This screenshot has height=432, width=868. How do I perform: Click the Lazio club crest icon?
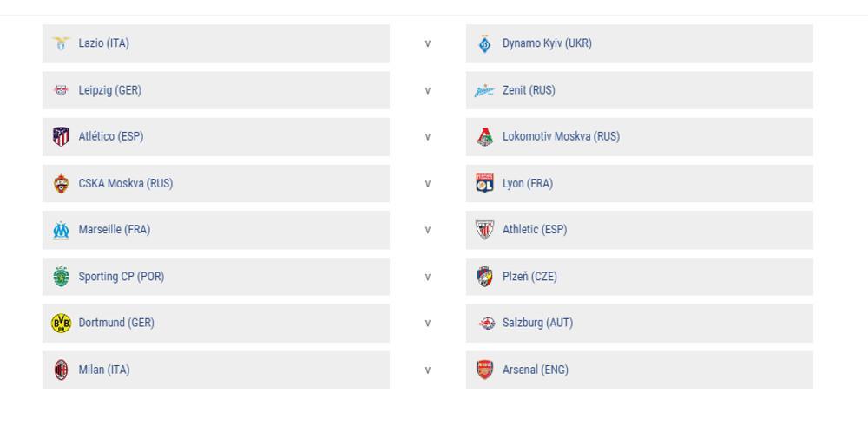point(61,43)
